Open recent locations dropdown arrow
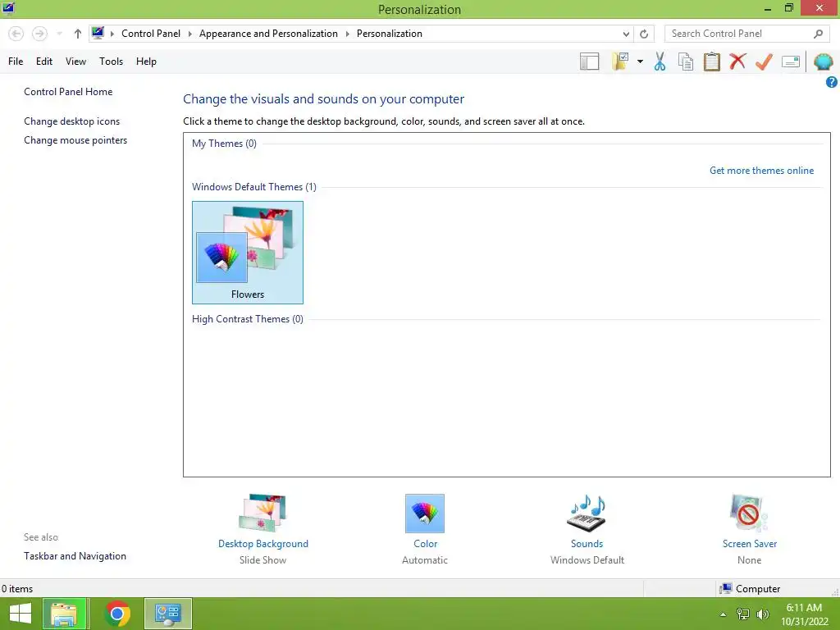The image size is (840, 630). pos(59,34)
